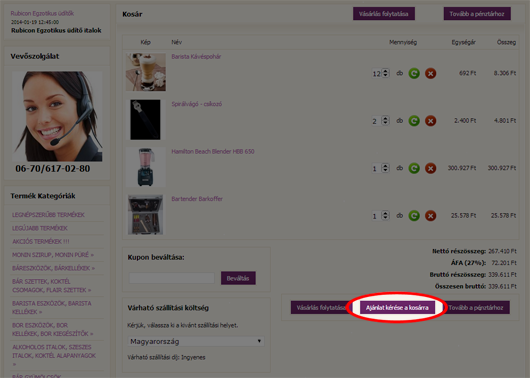Adjust Spirálvágó quantity stepper arrows
530x378 pixels.
(x=385, y=120)
